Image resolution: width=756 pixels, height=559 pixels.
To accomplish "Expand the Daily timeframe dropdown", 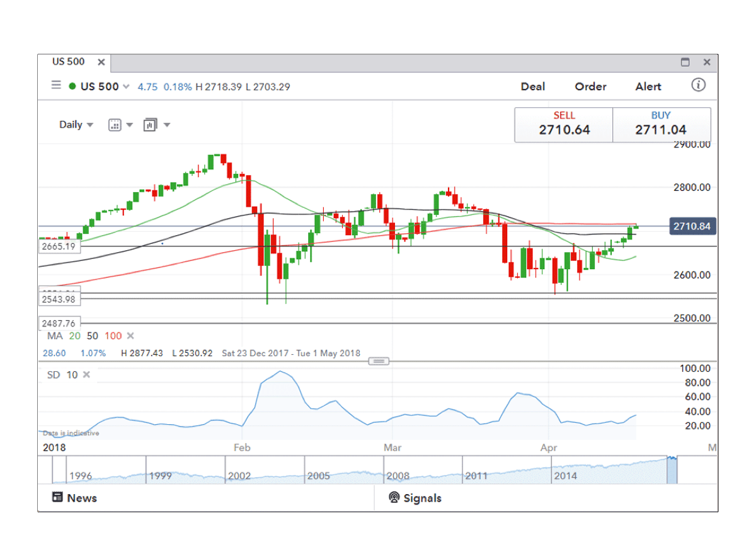I will 89,125.
